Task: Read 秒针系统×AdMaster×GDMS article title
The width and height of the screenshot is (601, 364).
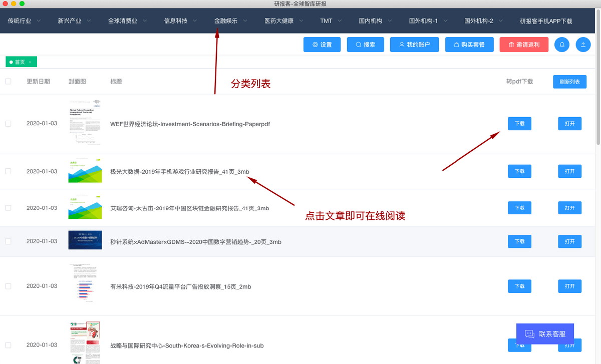Action: pos(196,241)
